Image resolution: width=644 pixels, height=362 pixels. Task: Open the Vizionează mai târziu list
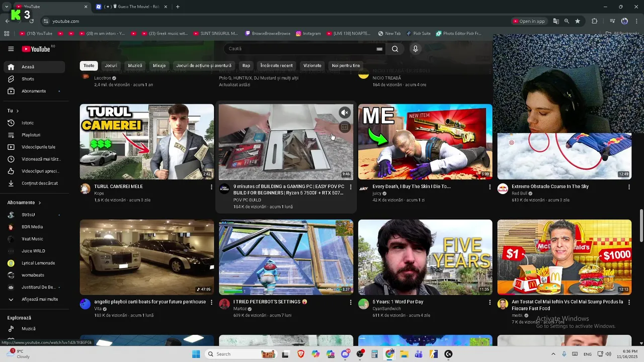pos(34,159)
